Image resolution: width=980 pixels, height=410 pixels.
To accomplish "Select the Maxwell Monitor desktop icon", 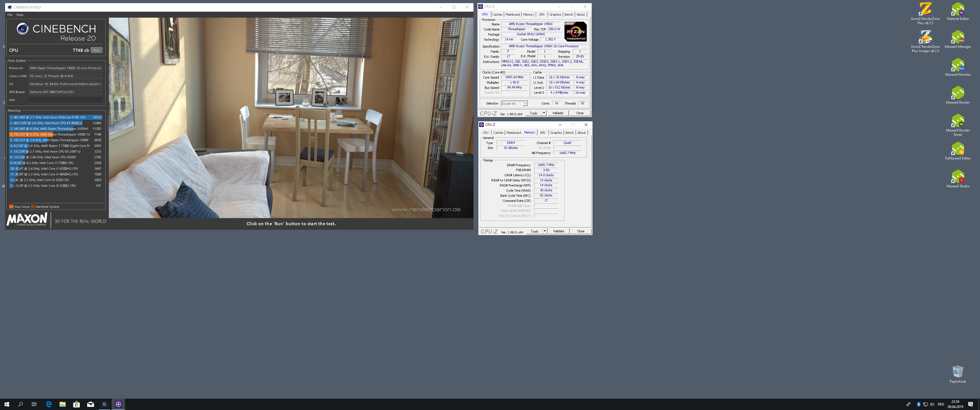I will click(x=957, y=67).
